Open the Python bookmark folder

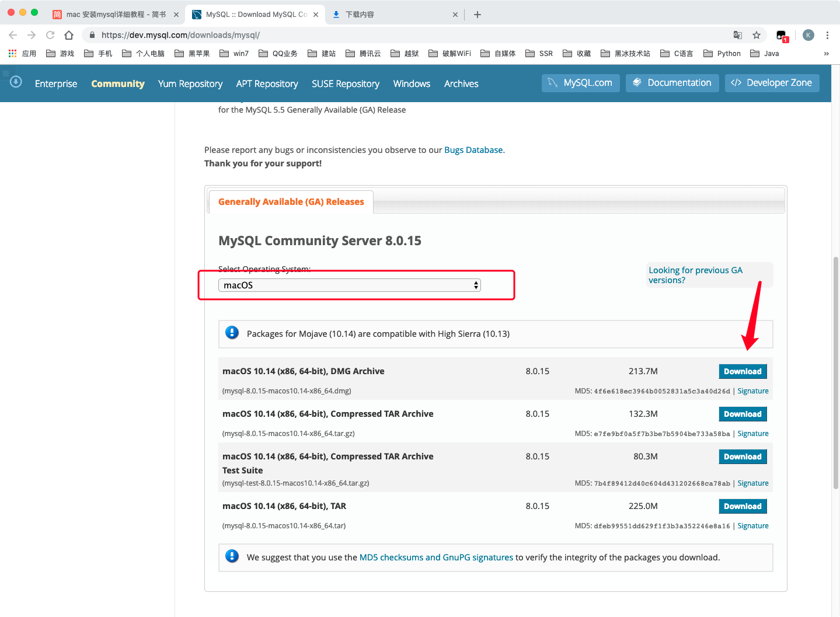pos(722,54)
